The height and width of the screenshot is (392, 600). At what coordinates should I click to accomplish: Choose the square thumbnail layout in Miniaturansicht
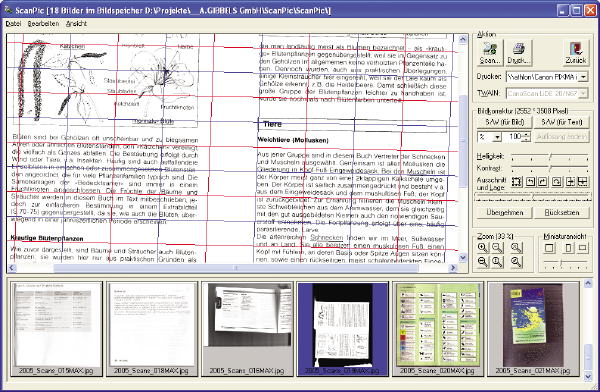(549, 248)
